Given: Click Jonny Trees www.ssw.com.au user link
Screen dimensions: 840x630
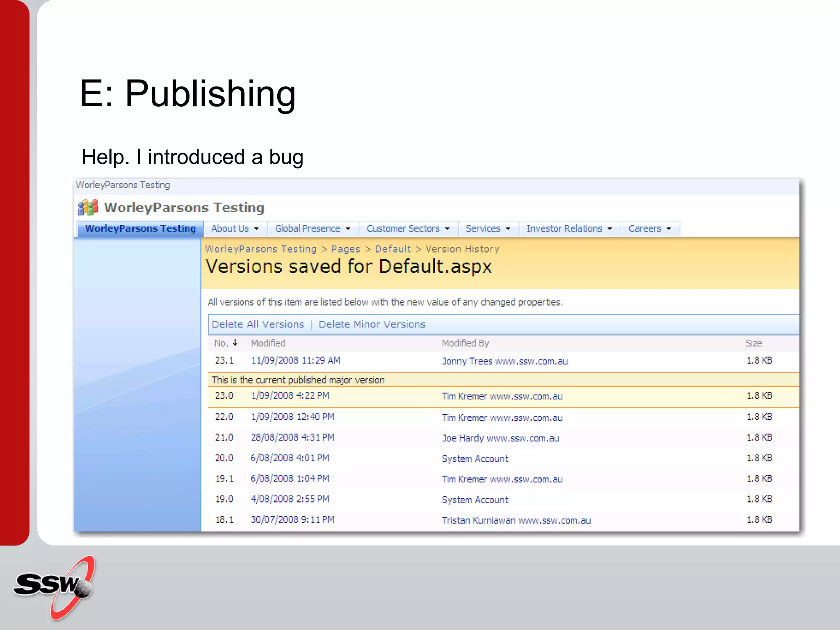Looking at the screenshot, I should click(x=504, y=361).
